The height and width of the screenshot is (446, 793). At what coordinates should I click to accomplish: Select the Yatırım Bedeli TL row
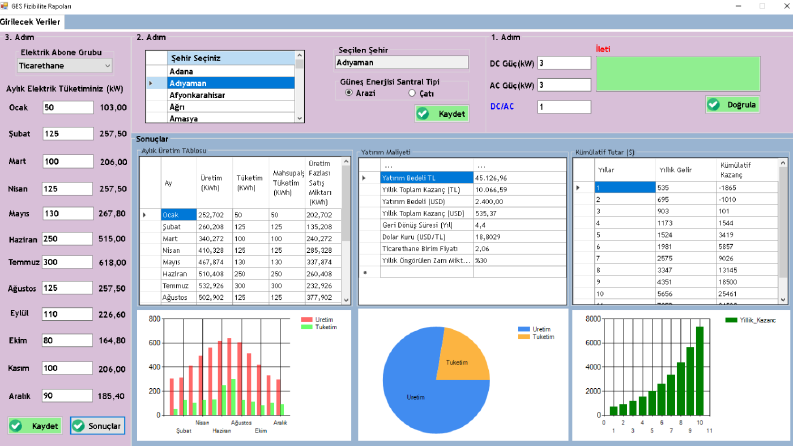pos(463,178)
